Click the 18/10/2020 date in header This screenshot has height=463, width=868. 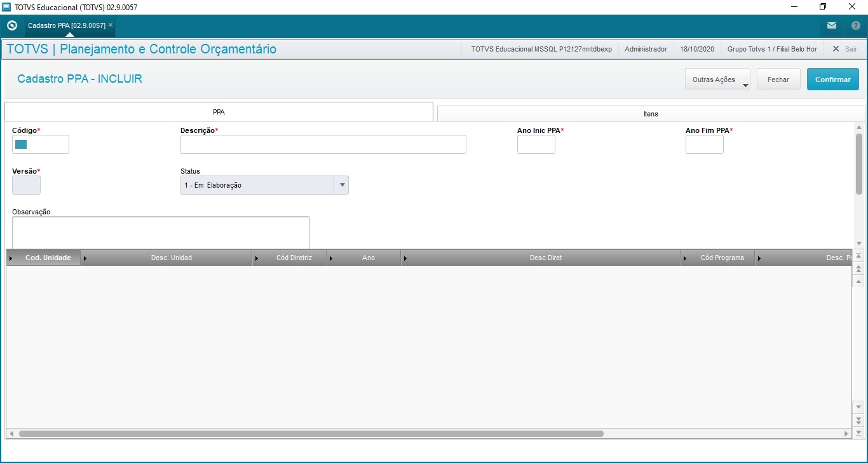697,49
